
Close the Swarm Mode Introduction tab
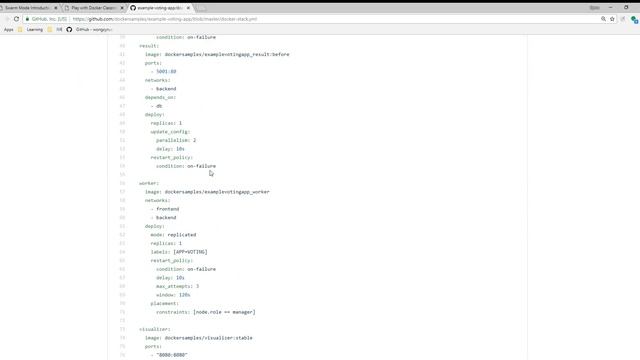pos(56,8)
